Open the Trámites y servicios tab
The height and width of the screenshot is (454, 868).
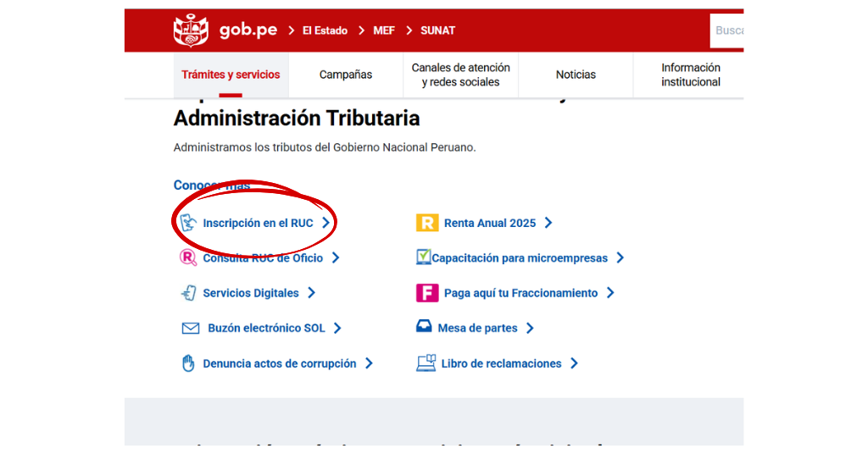coord(231,75)
